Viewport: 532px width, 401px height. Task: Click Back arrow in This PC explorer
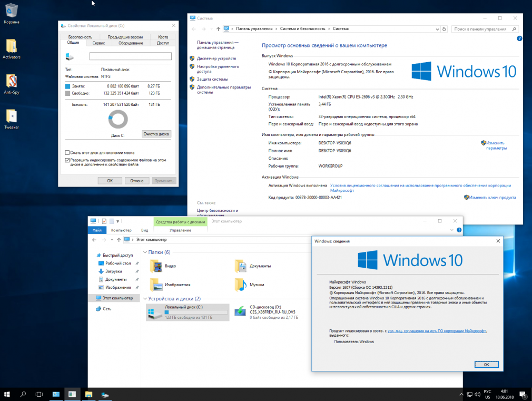(x=94, y=240)
